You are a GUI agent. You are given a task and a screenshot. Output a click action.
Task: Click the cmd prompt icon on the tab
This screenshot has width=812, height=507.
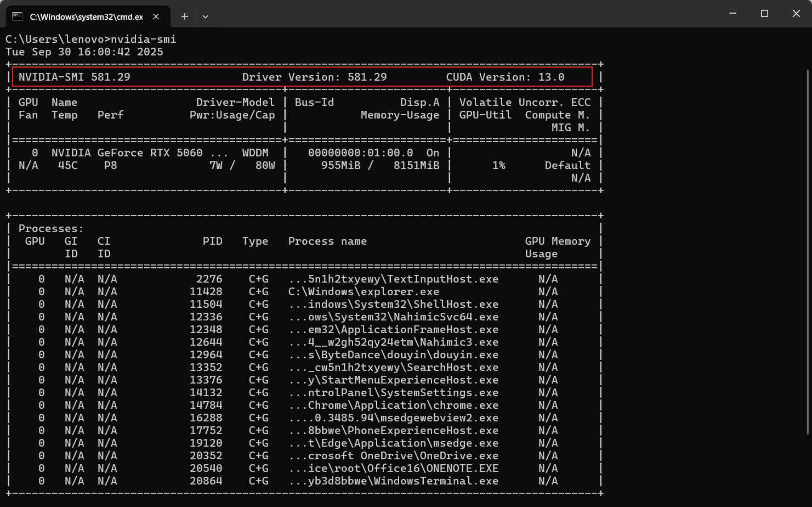coord(18,16)
